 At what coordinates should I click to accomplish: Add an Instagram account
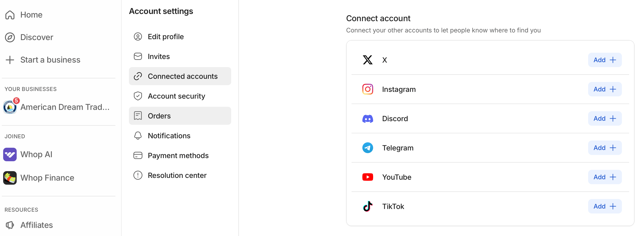click(x=605, y=89)
